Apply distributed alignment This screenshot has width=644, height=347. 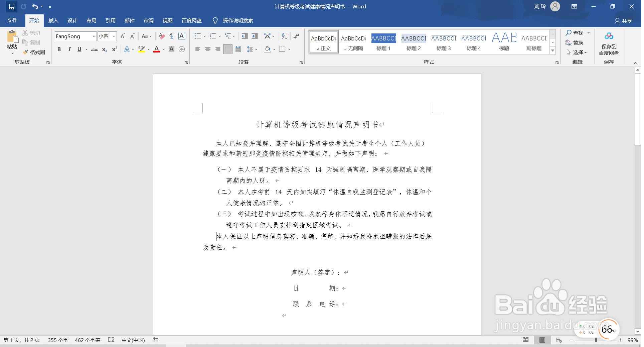[238, 49]
